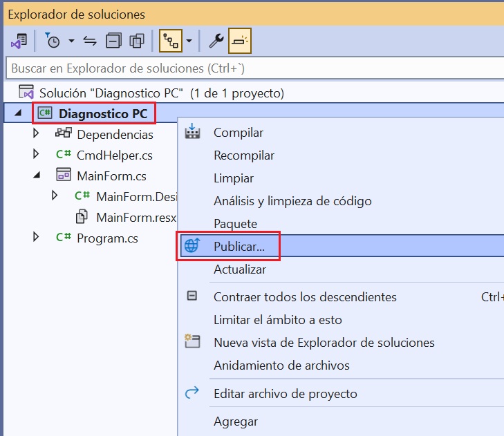This screenshot has height=436, width=504.
Task: Open the file nesting dropdown arrow
Action: 189,42
